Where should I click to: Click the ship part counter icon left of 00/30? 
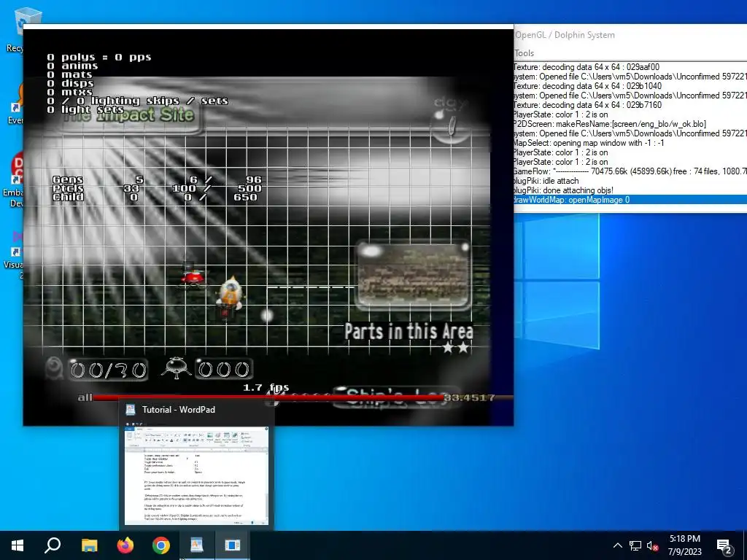pos(55,368)
